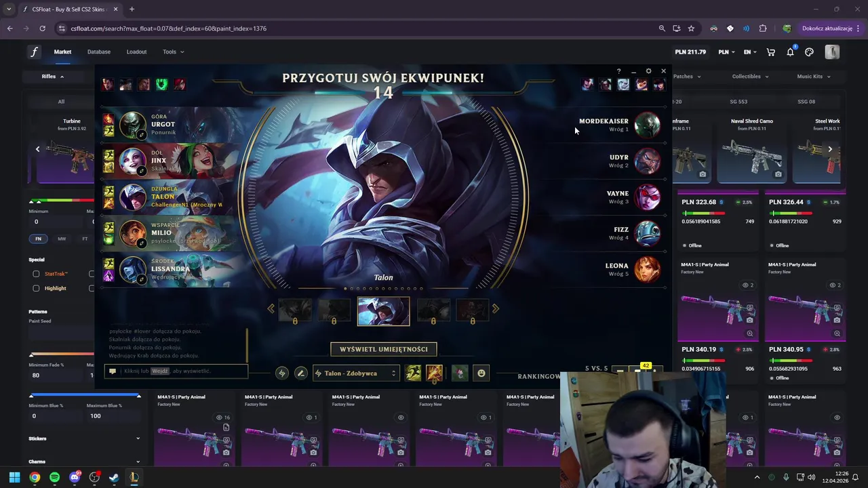Click the swap icon on Urgot portrait
Image resolution: width=868 pixels, height=488 pixels.
click(x=142, y=135)
